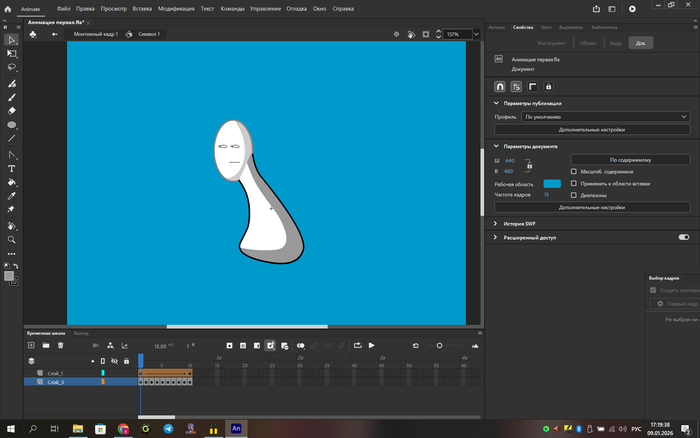Select the Lasso tool

tap(12, 68)
